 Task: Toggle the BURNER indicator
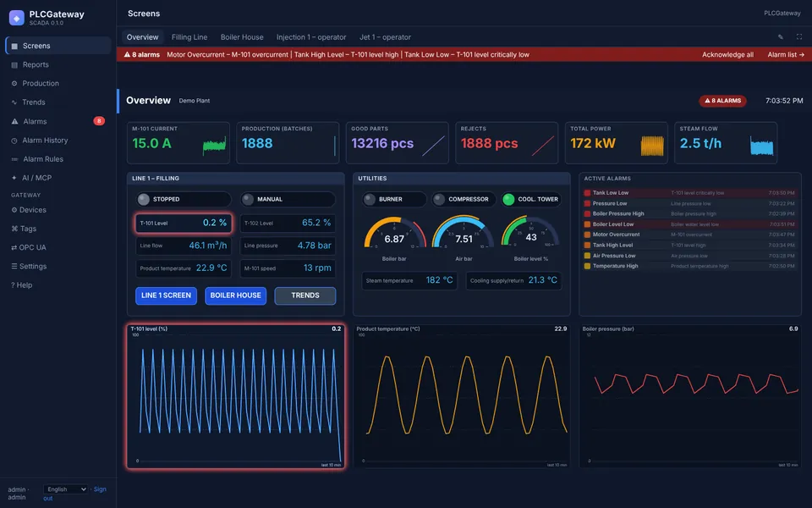(394, 199)
